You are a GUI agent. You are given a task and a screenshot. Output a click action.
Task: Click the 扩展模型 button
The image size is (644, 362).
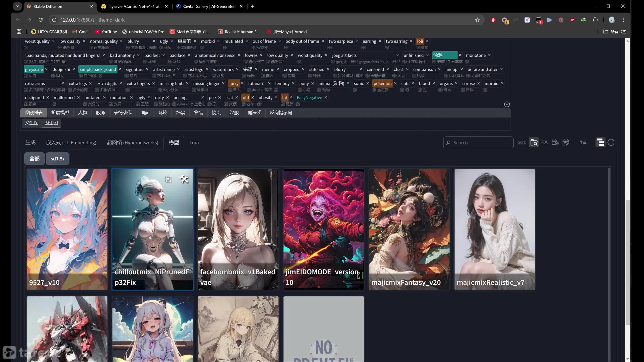point(60,113)
